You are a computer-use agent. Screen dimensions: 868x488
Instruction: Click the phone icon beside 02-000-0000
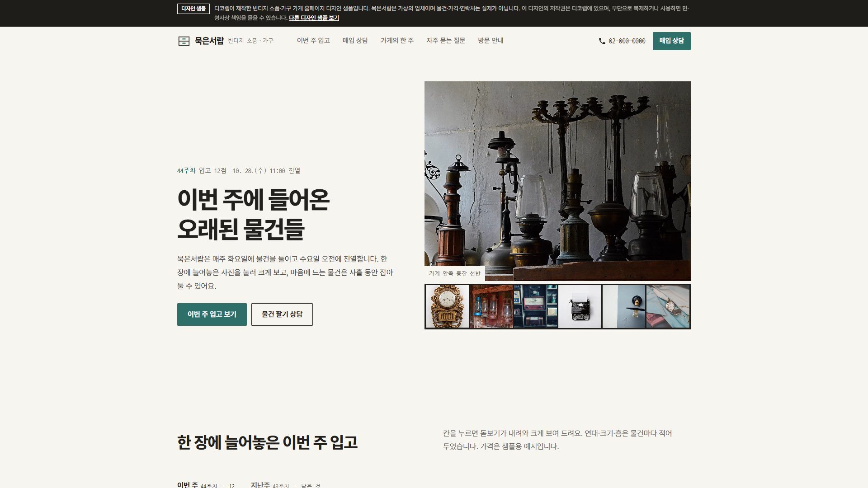602,41
